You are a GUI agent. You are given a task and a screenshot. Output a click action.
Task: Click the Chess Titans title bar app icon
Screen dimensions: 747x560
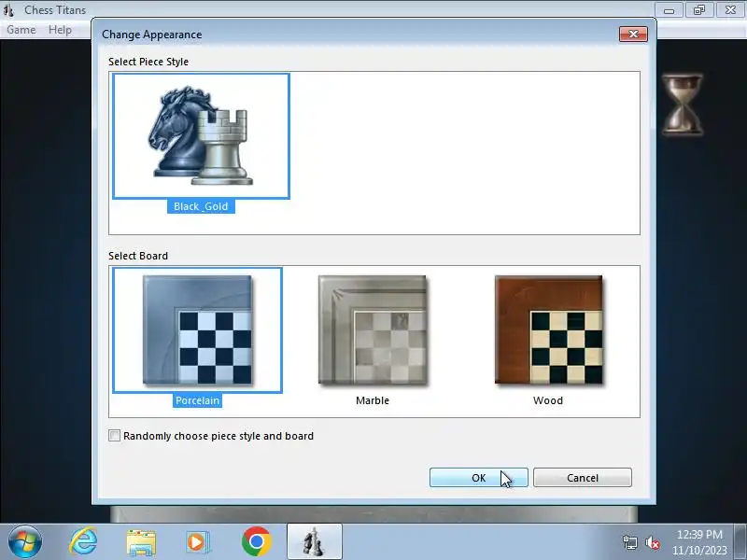(8, 9)
